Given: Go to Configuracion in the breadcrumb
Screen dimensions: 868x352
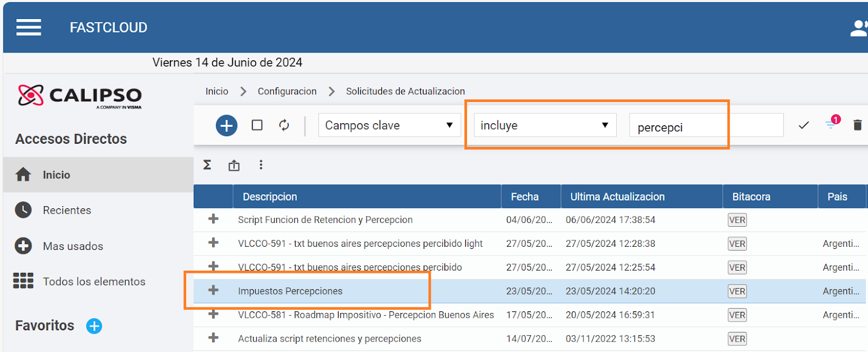Looking at the screenshot, I should pos(287,92).
